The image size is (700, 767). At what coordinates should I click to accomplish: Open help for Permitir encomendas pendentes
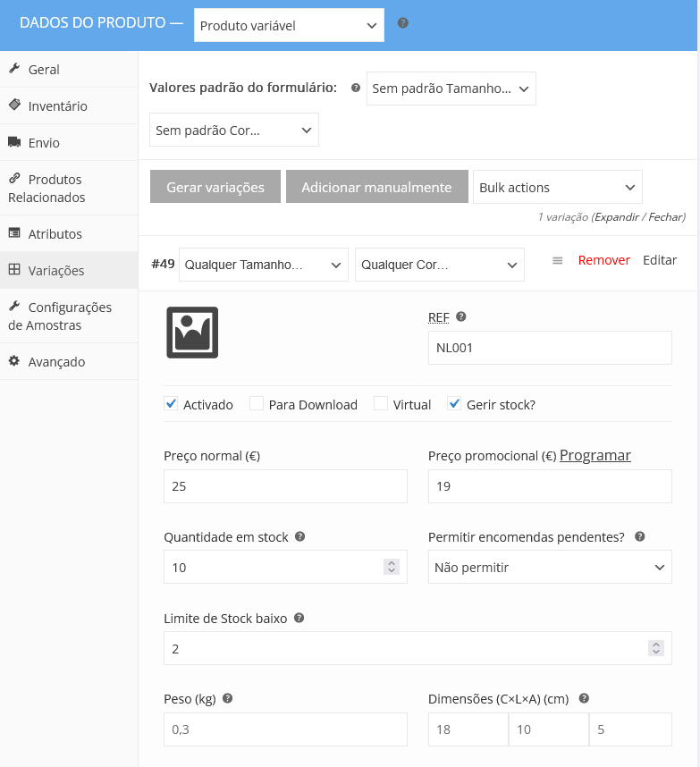pos(638,536)
